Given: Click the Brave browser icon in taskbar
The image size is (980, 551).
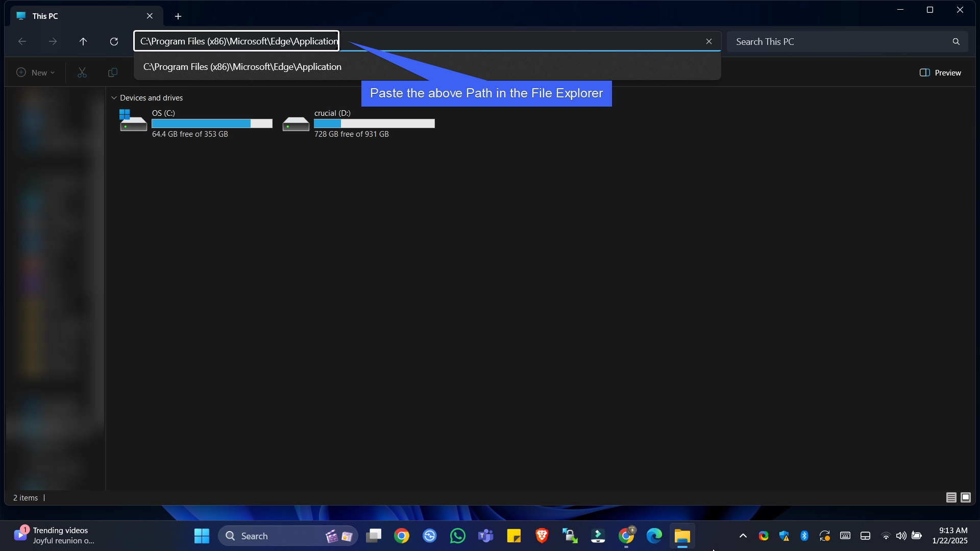Looking at the screenshot, I should pos(542,536).
